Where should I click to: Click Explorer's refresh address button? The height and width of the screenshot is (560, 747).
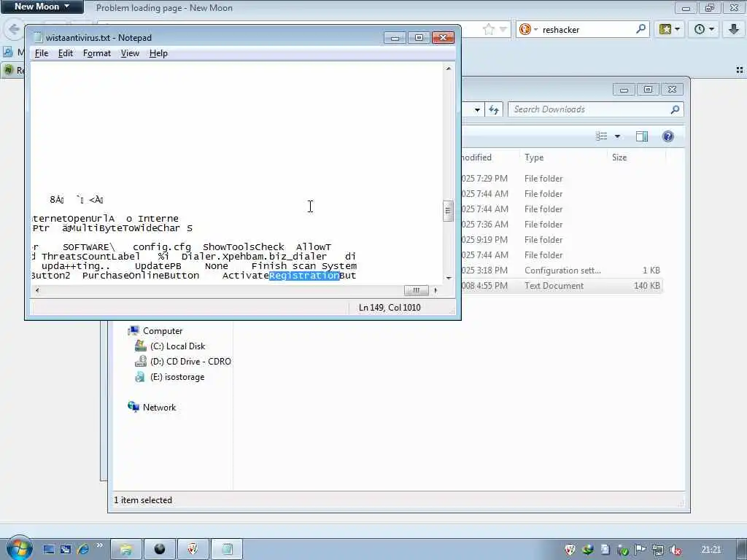494,110
